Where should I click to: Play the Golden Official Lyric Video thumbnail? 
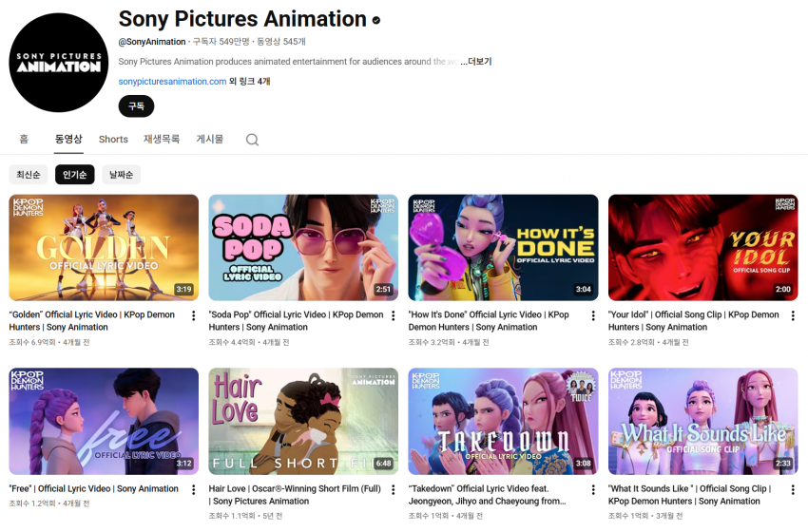tap(104, 248)
